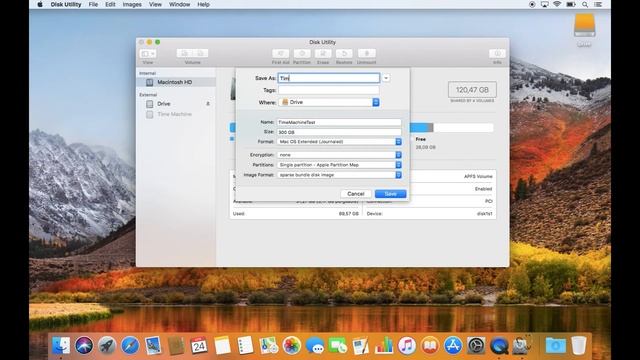Image resolution: width=640 pixels, height=360 pixels.
Task: Eject the external Drive in sidebar
Action: [208, 104]
